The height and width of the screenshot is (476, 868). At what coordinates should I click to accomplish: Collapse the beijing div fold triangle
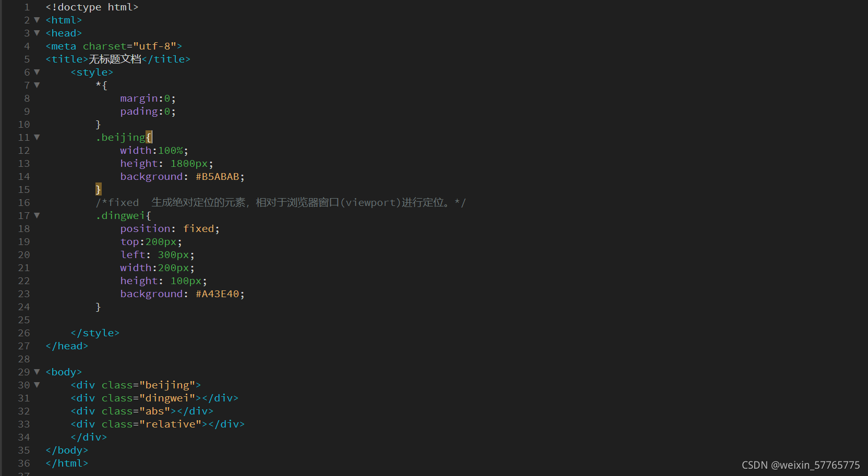point(37,385)
